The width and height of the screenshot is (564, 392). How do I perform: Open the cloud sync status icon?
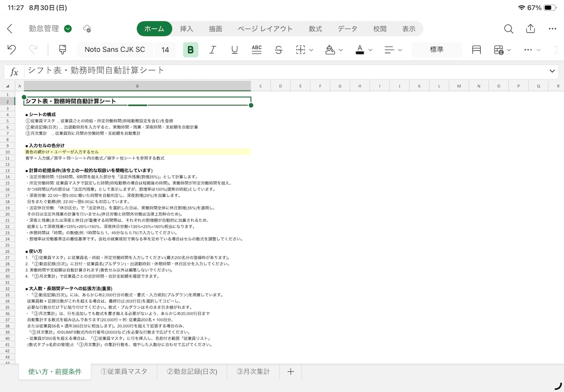[x=87, y=29]
